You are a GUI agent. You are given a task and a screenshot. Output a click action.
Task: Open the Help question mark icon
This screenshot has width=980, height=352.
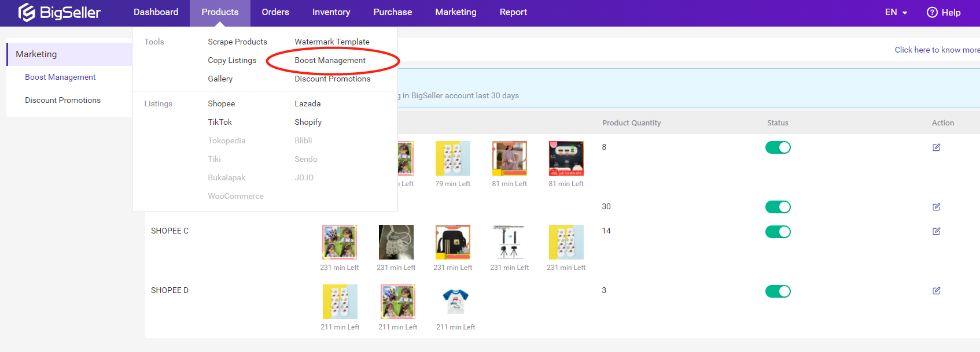point(932,12)
